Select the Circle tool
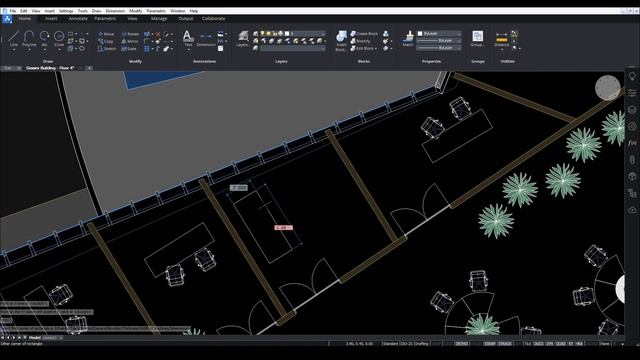Image resolution: width=640 pixels, height=360 pixels. pos(59,39)
